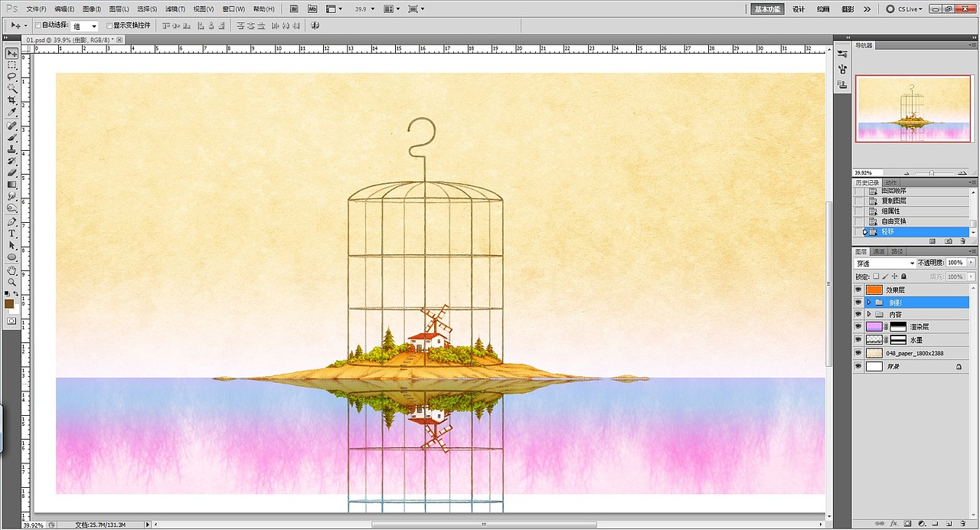The image size is (980, 530).
Task: Select the Move tool in the toolbox
Action: coord(12,54)
